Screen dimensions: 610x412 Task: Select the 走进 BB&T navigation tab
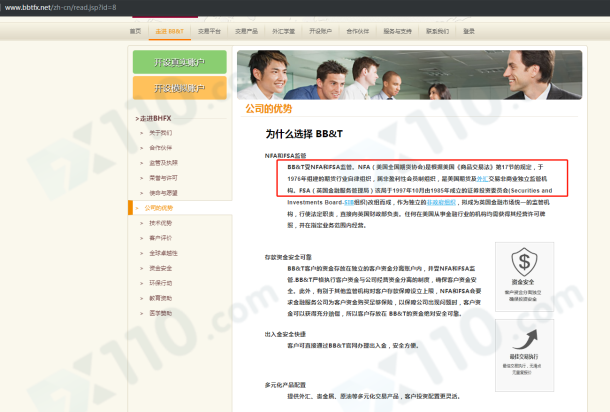pyautogui.click(x=170, y=31)
